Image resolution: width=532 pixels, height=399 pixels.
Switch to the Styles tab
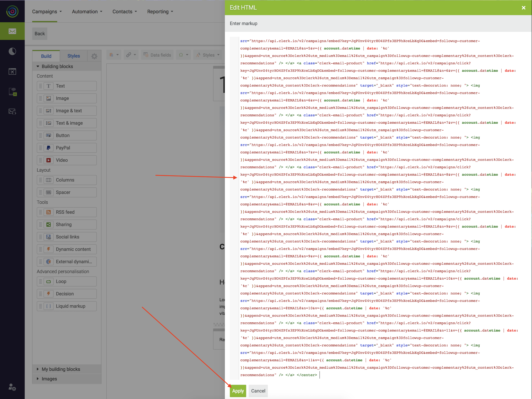click(74, 56)
